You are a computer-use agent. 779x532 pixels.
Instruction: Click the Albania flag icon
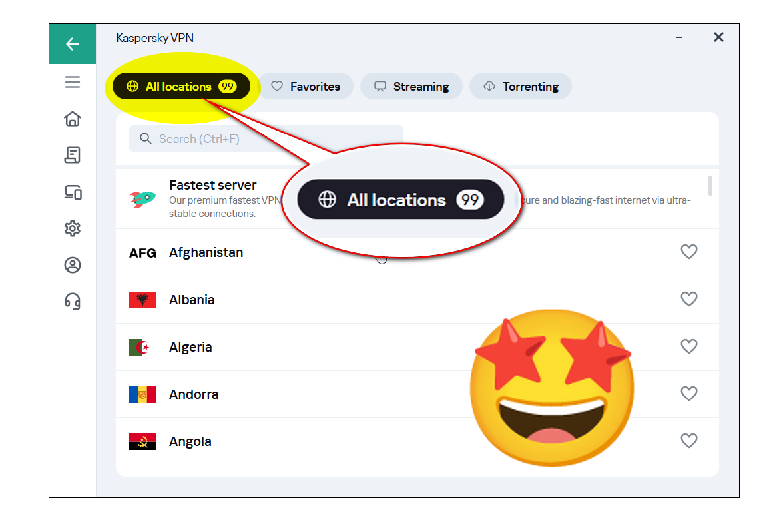pos(142,300)
